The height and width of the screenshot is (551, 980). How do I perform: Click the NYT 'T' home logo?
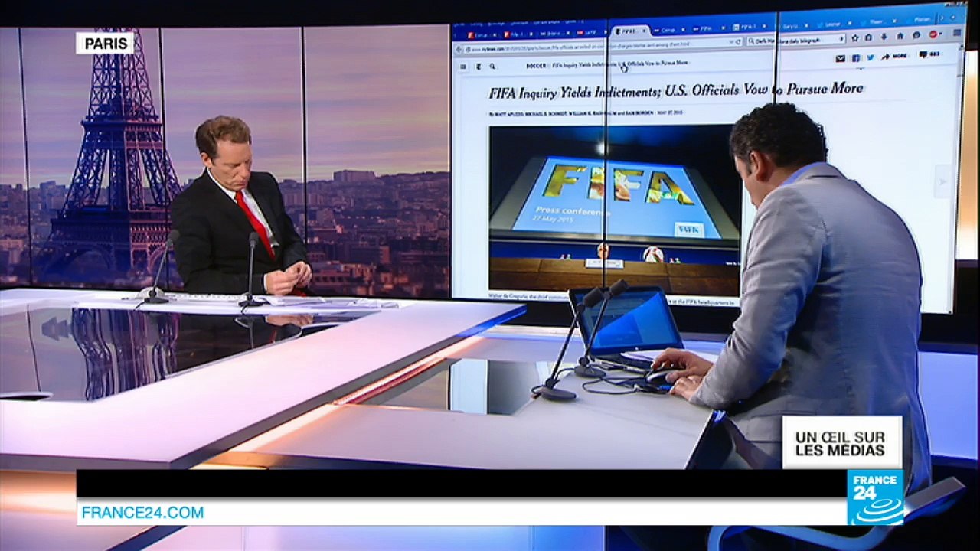[479, 67]
